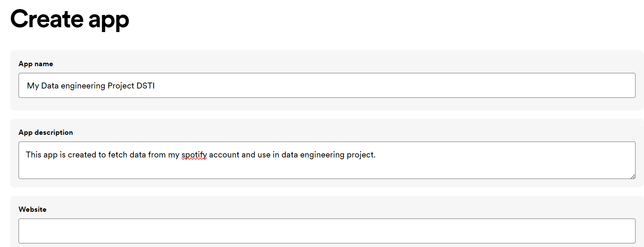
Task: Click the word "engineering" in App name field
Action: [x=83, y=86]
